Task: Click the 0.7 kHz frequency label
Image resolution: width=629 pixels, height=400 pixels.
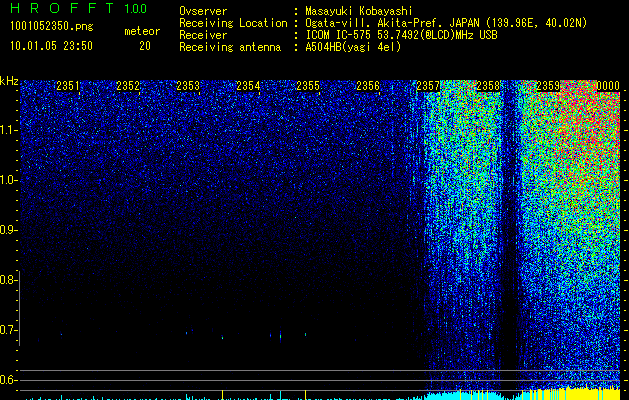Action: click(x=7, y=330)
